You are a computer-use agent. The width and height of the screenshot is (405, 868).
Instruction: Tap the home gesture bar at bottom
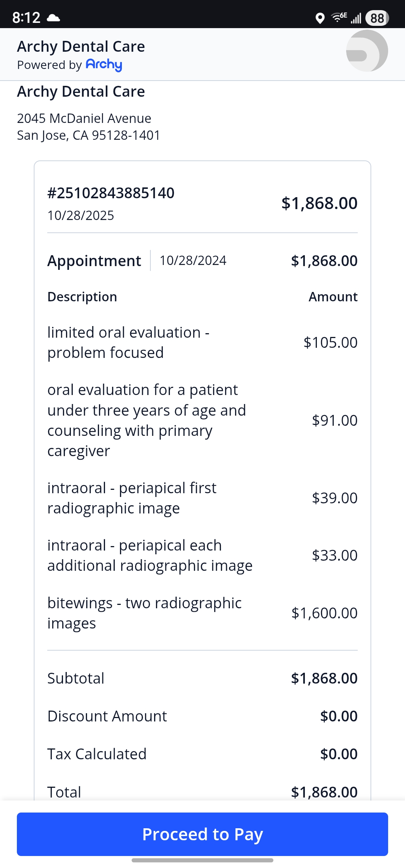click(202, 861)
